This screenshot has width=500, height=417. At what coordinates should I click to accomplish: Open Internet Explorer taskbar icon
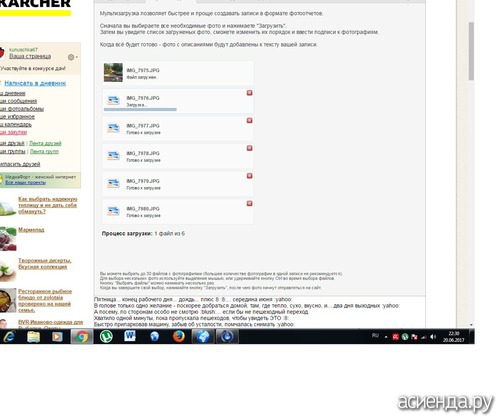tap(9, 337)
